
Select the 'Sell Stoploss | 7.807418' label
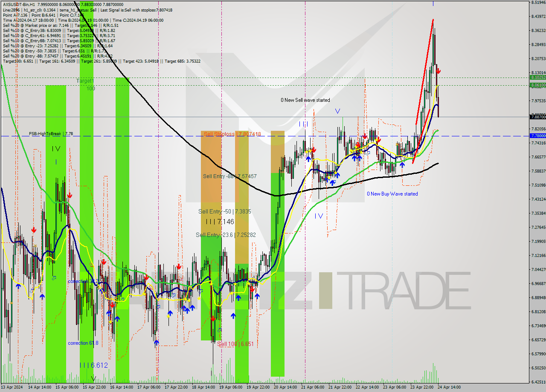coord(232,134)
